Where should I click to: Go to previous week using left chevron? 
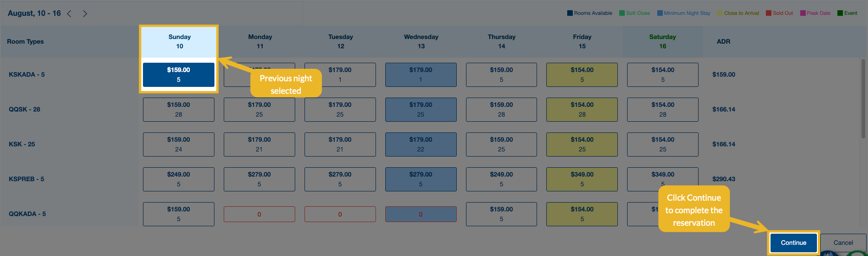[69, 13]
